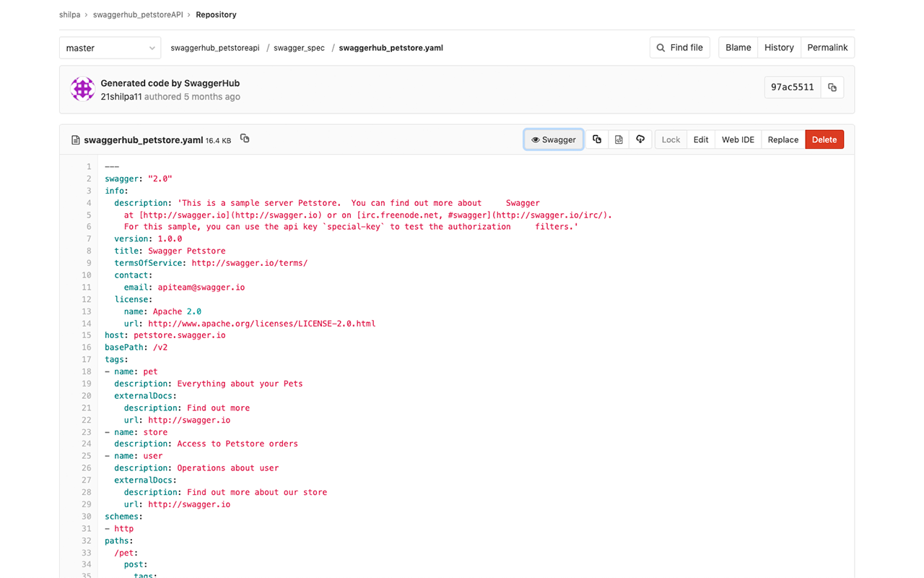Open file History

click(779, 48)
